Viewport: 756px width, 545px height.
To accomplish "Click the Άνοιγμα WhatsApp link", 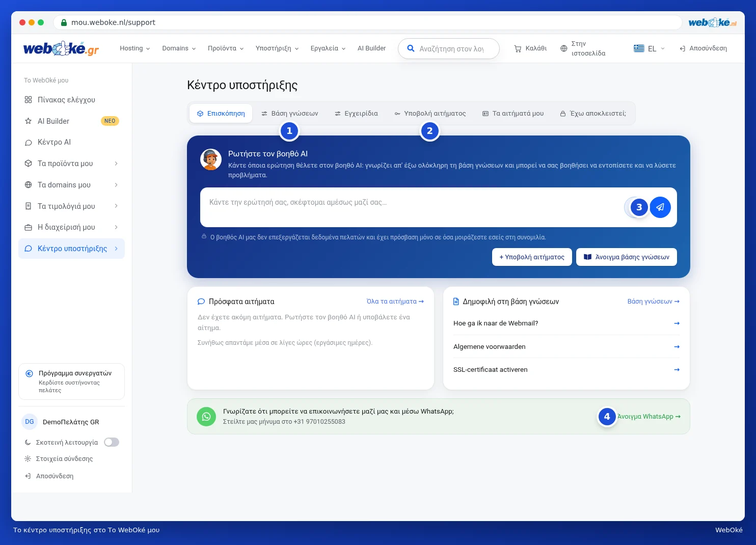I will 649,417.
